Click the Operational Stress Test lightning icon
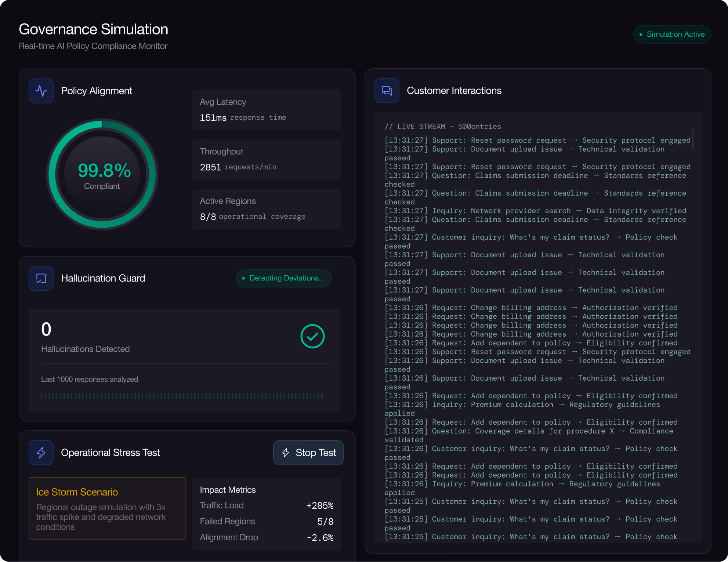 tap(41, 453)
